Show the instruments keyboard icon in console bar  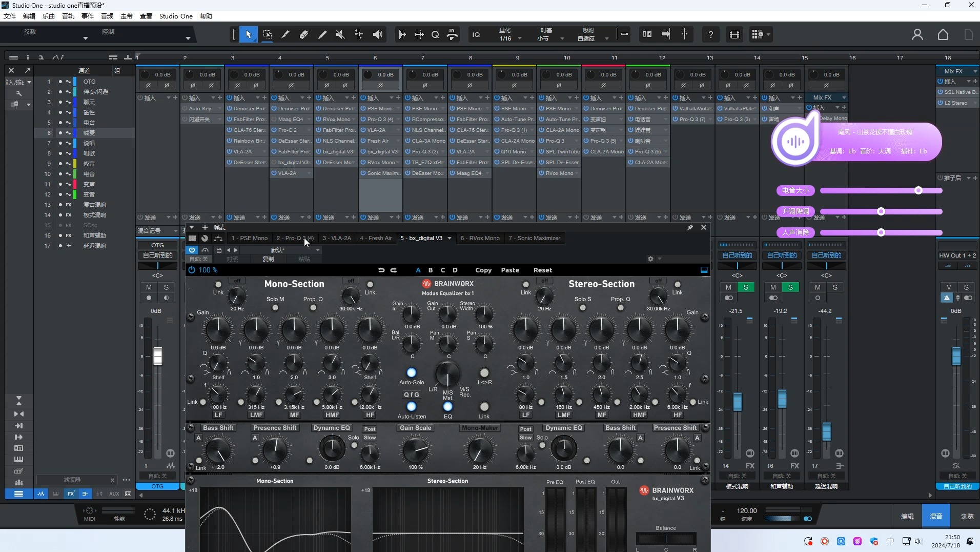(x=56, y=494)
